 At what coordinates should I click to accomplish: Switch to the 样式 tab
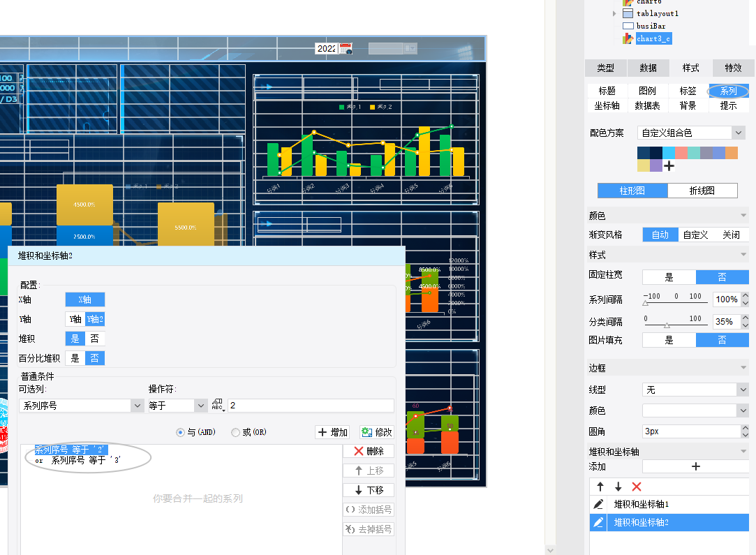[x=690, y=68]
